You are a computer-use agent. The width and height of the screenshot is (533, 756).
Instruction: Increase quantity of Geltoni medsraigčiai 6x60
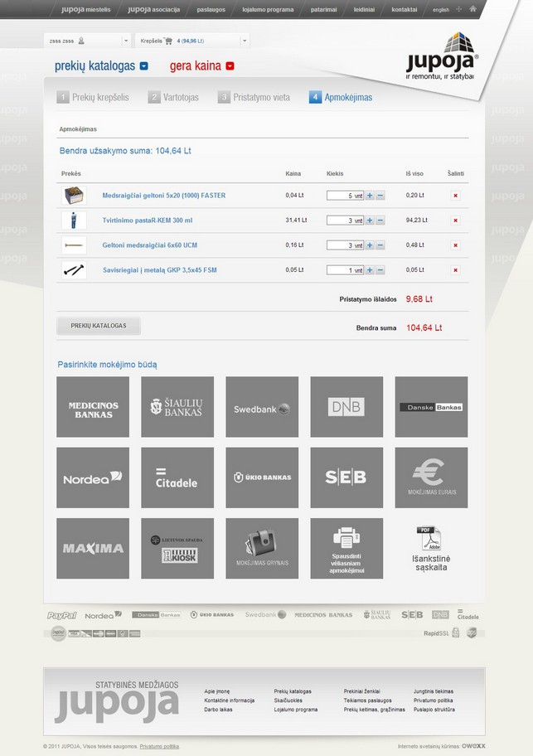(x=370, y=245)
